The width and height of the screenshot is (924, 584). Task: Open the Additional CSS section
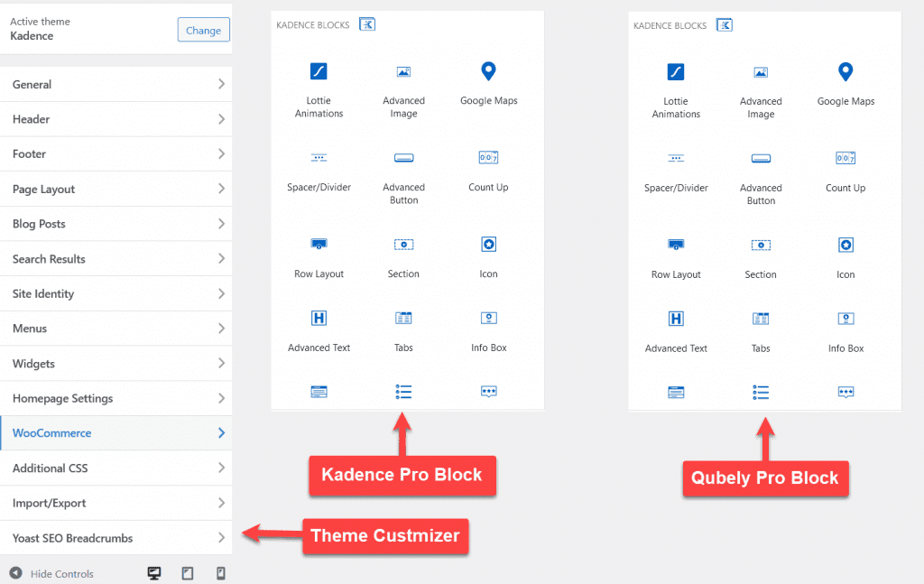[x=115, y=468]
